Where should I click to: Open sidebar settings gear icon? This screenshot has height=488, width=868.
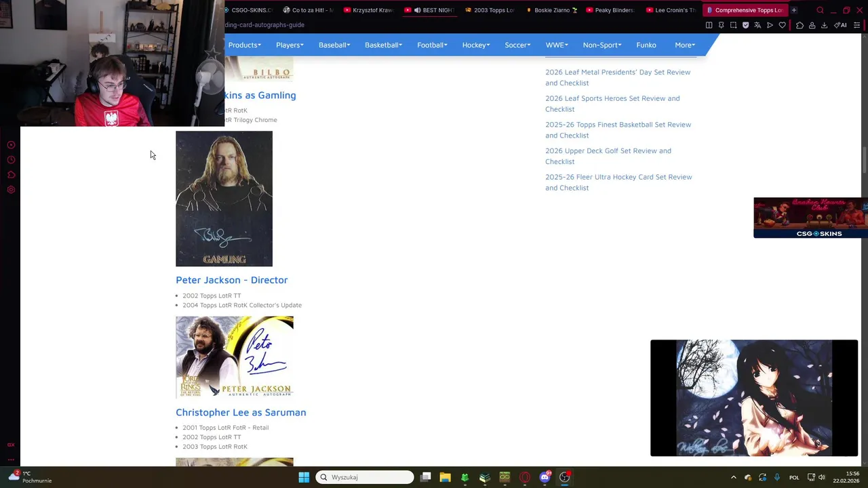[x=11, y=190]
